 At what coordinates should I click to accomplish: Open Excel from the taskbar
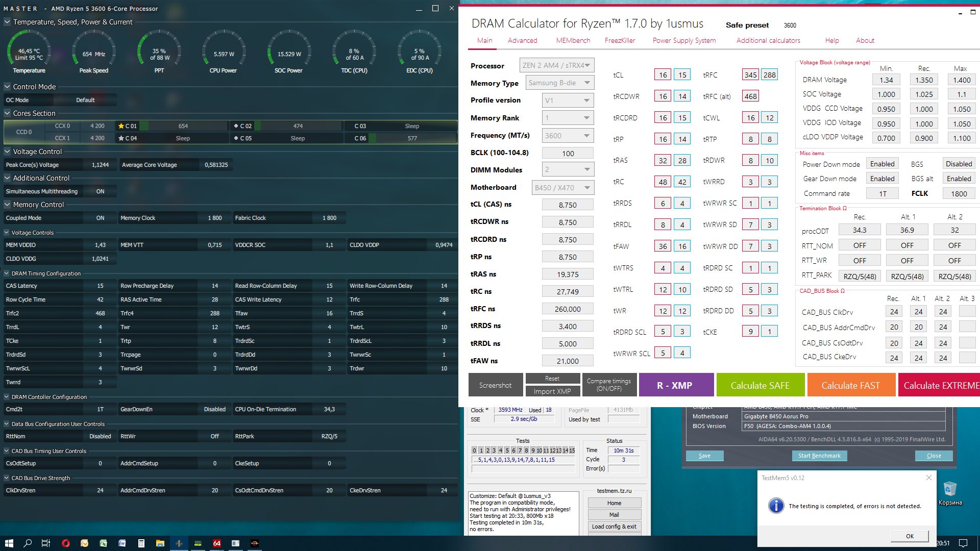[103, 543]
